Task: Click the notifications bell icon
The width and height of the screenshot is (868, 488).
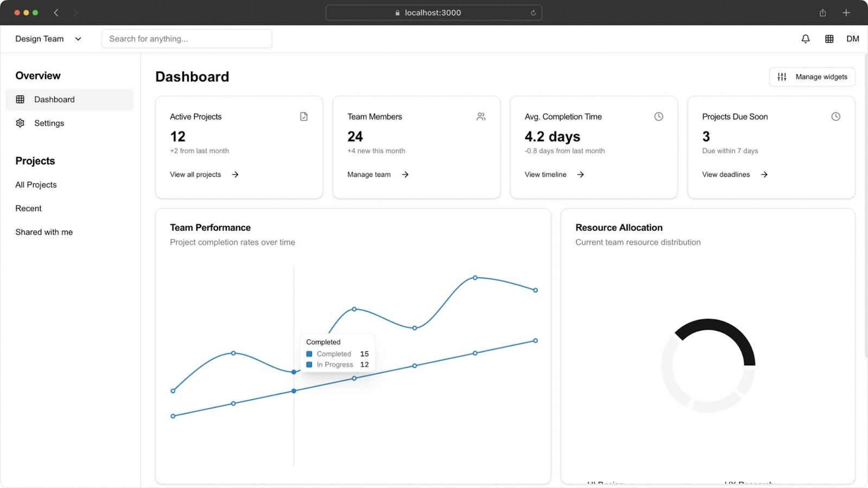Action: tap(806, 39)
